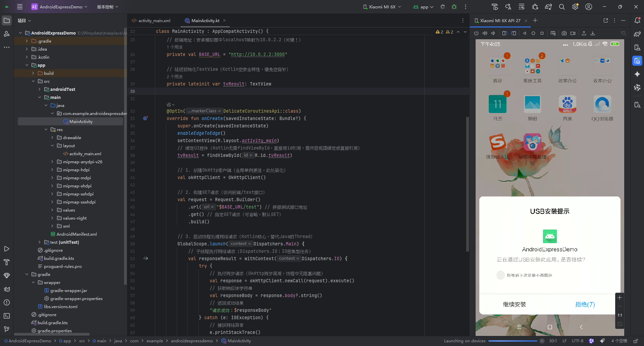Start device screen recording

pos(573,33)
